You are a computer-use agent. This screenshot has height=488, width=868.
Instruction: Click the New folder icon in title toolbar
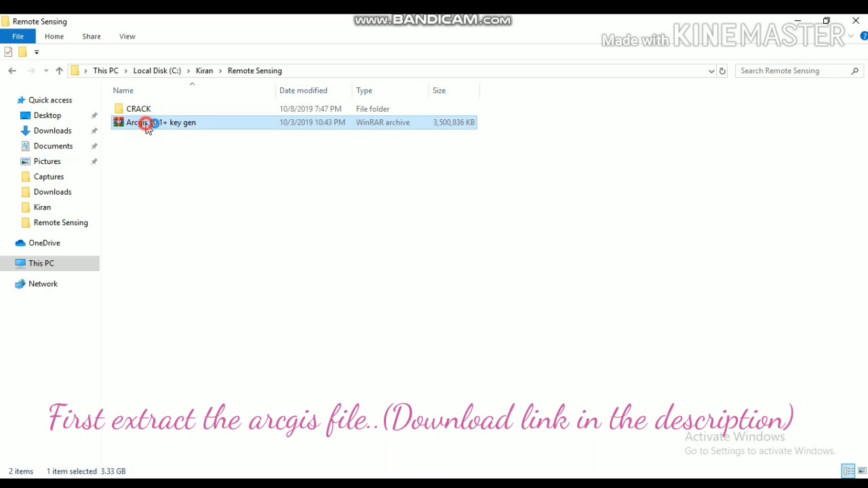pyautogui.click(x=22, y=52)
